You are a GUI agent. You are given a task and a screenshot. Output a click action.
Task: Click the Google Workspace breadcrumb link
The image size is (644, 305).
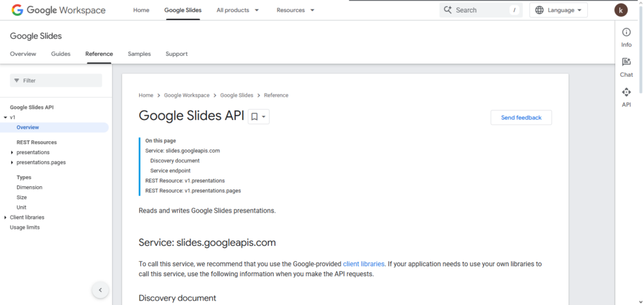click(186, 95)
